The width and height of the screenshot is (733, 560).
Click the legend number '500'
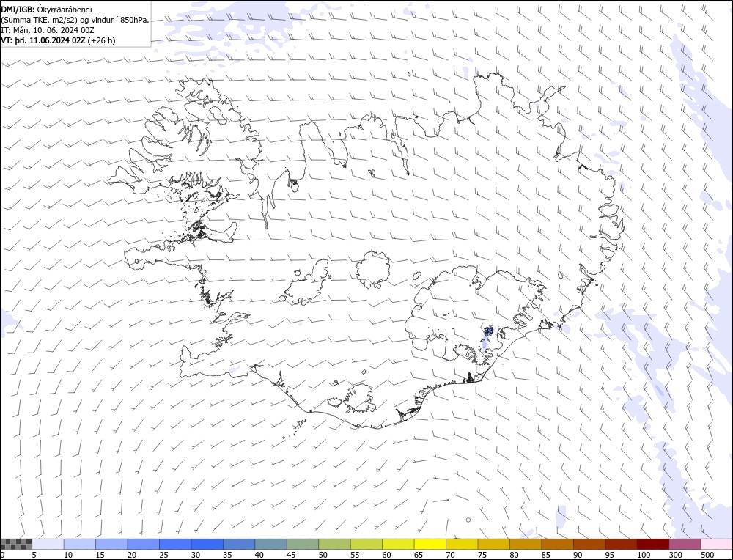[707, 555]
